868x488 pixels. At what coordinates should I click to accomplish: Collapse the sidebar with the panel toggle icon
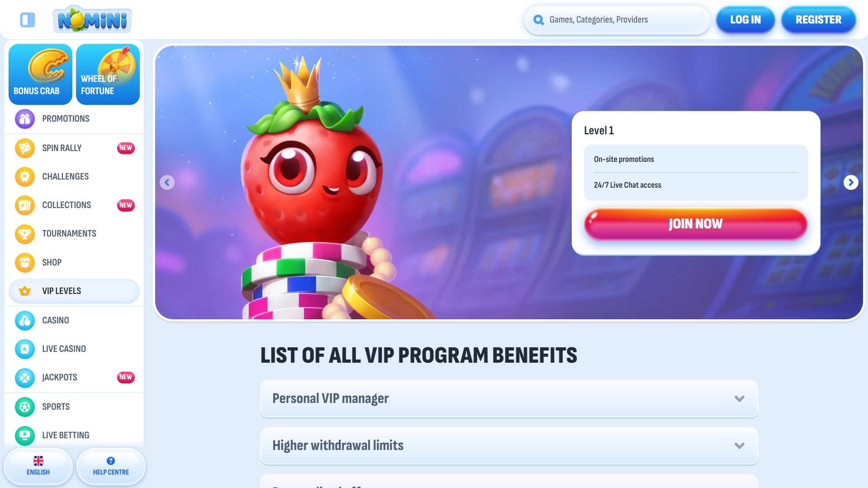tap(28, 20)
